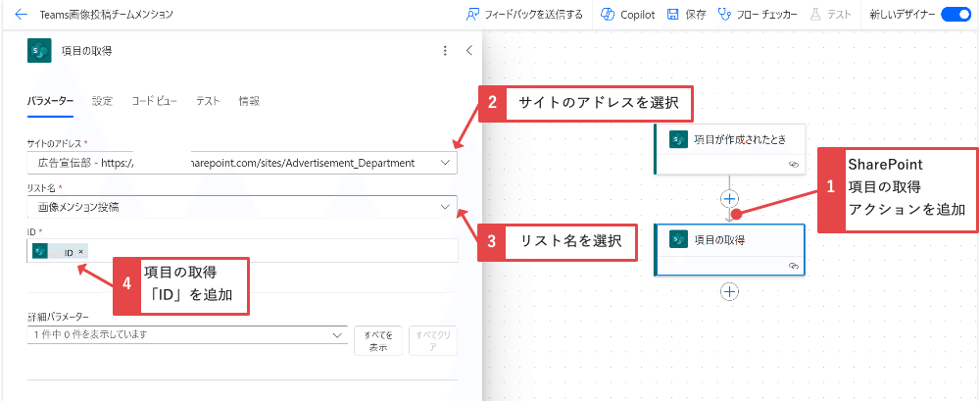Expand サイトのアドレス dropdown
The height and width of the screenshot is (402, 980).
coord(445,163)
